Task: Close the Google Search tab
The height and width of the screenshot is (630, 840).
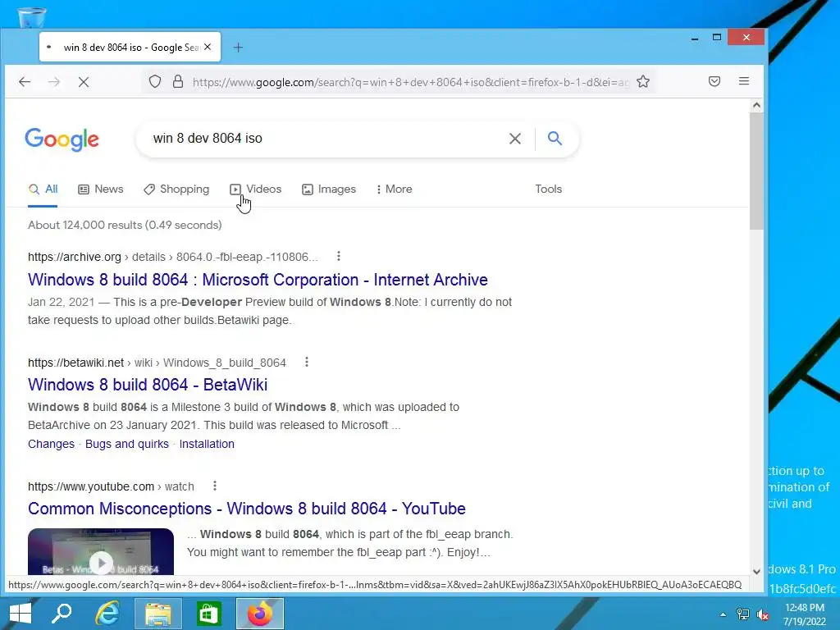Action: (208, 47)
